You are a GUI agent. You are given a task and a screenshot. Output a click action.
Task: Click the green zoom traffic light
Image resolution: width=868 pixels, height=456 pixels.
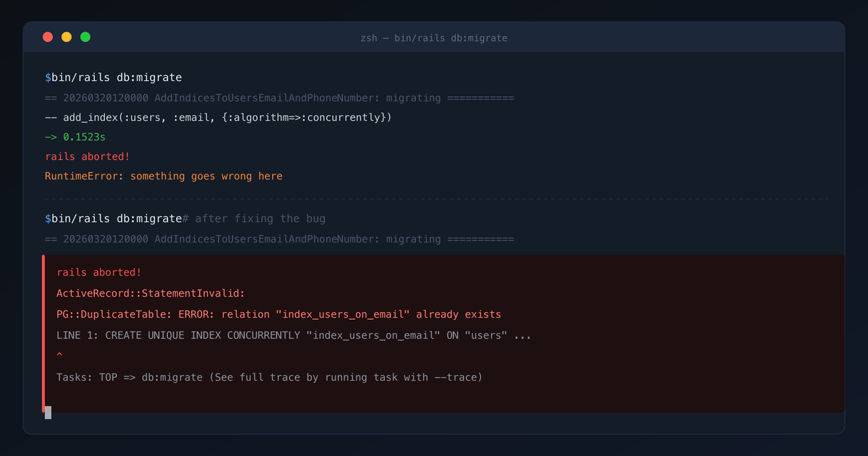tap(85, 36)
